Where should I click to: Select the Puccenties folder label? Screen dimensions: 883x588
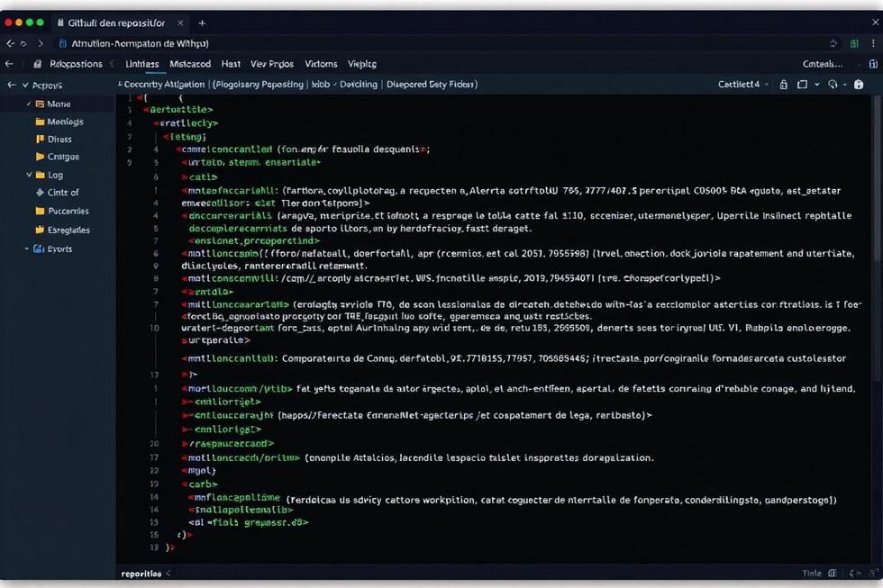[68, 211]
